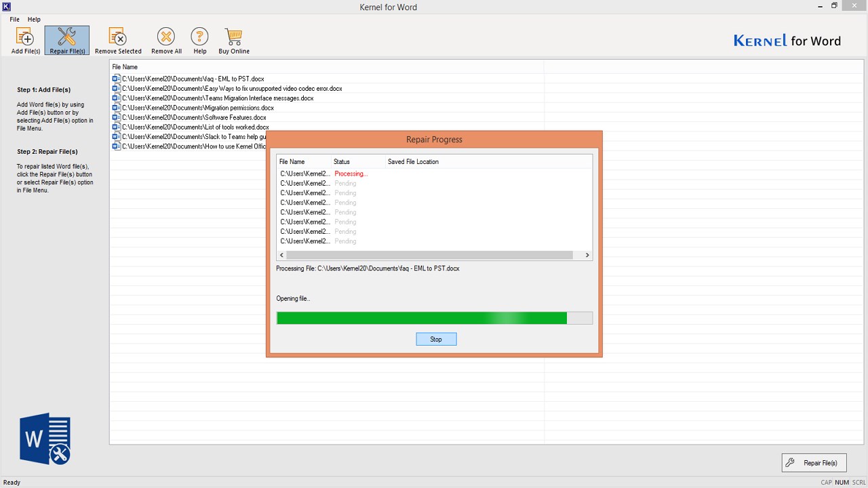This screenshot has height=488, width=868.
Task: Click the CAP indicator in status bar
Action: coord(826,483)
